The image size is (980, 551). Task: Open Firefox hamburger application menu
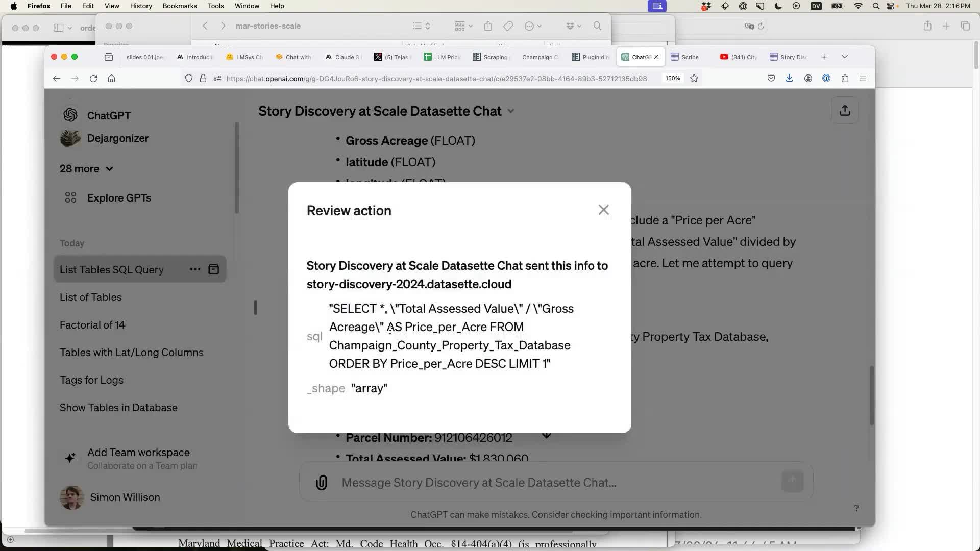pyautogui.click(x=863, y=78)
